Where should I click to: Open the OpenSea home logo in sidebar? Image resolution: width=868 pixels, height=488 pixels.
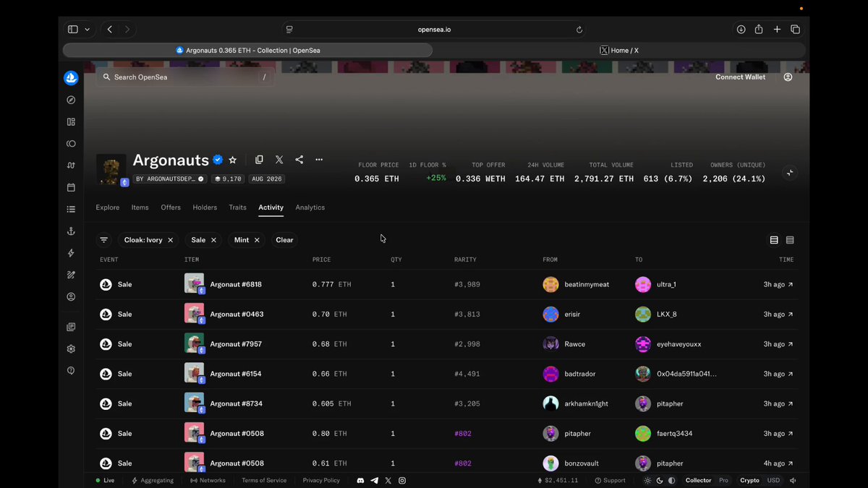point(71,77)
